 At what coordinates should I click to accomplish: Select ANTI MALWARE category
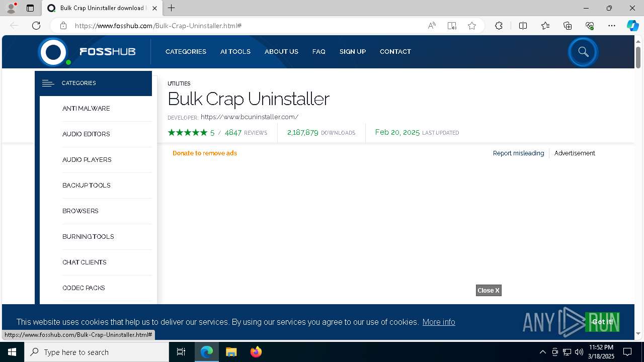point(86,109)
